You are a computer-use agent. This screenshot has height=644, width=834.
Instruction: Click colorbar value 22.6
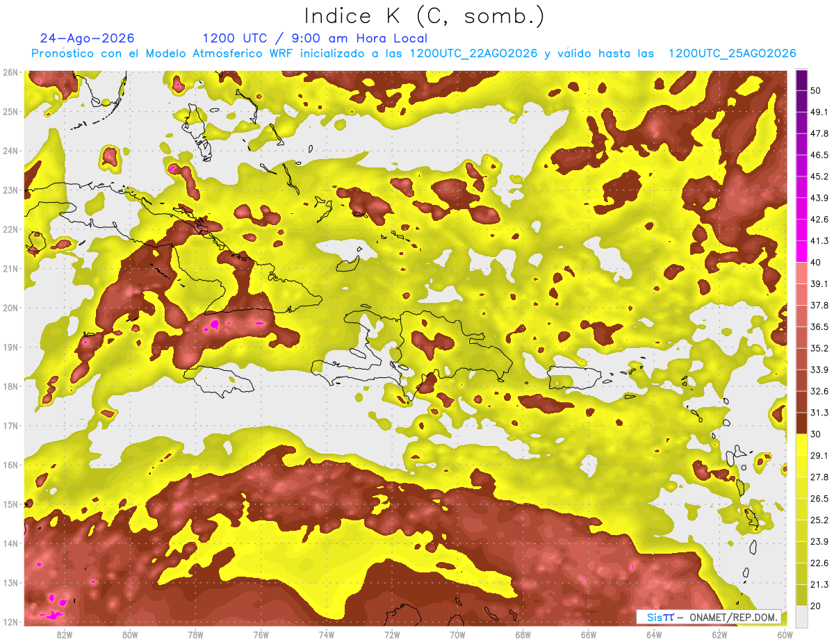pos(819,563)
